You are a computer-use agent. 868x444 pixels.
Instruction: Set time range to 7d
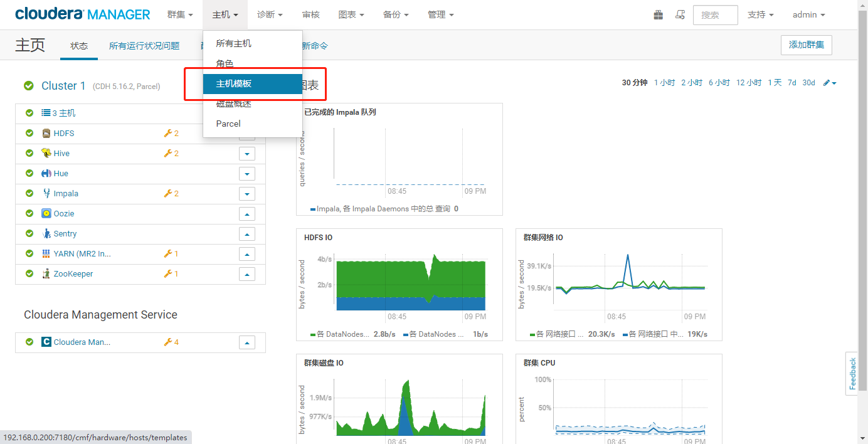click(x=792, y=83)
